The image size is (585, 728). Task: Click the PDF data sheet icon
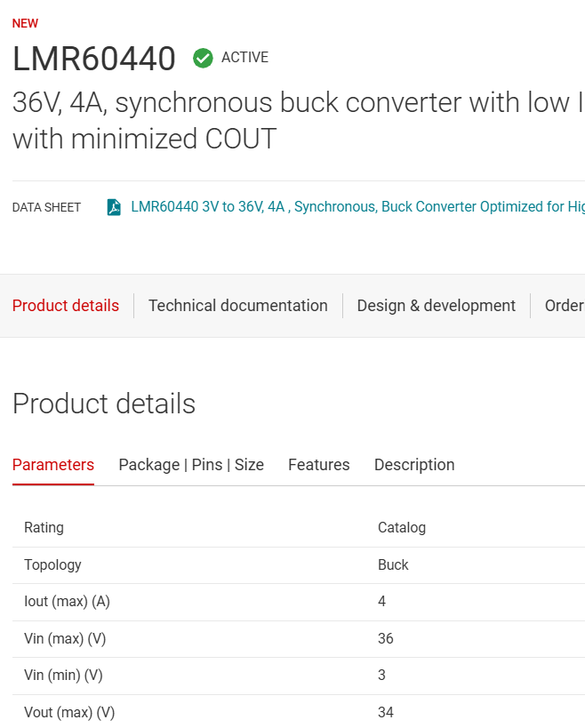[x=114, y=207]
